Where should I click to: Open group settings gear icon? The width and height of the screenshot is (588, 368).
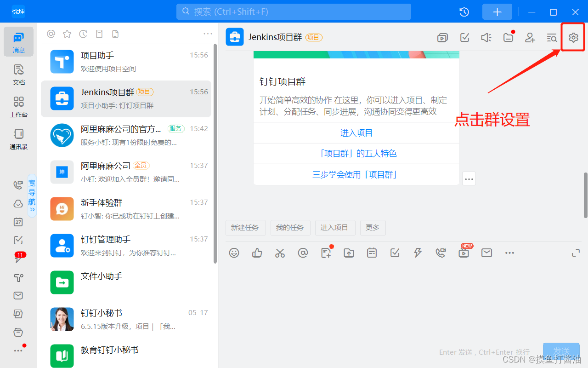pos(573,38)
